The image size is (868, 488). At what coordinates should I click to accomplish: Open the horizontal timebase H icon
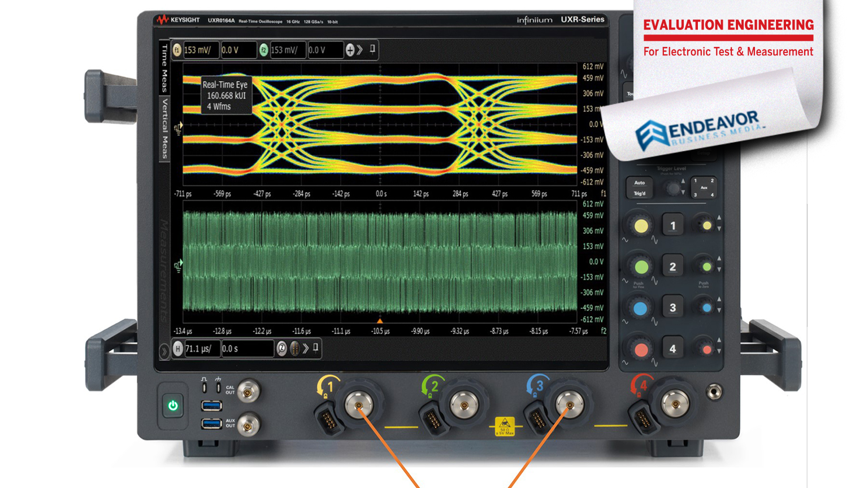178,348
